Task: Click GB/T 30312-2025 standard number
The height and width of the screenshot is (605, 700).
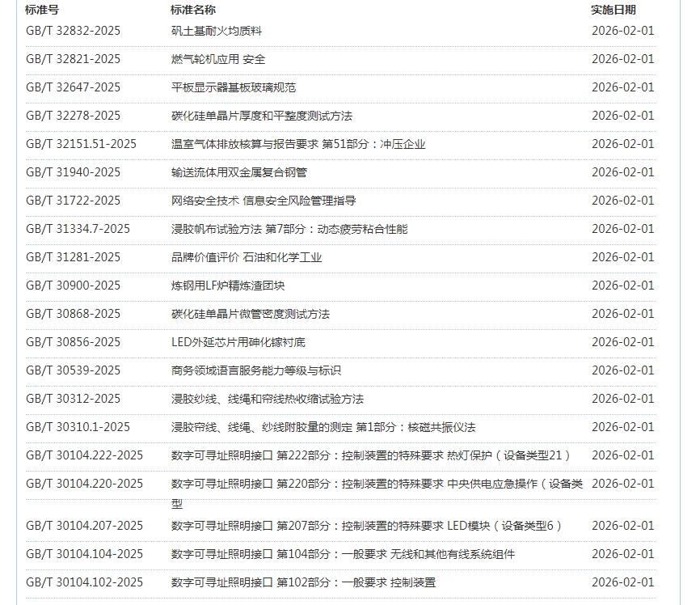Action: pos(73,399)
